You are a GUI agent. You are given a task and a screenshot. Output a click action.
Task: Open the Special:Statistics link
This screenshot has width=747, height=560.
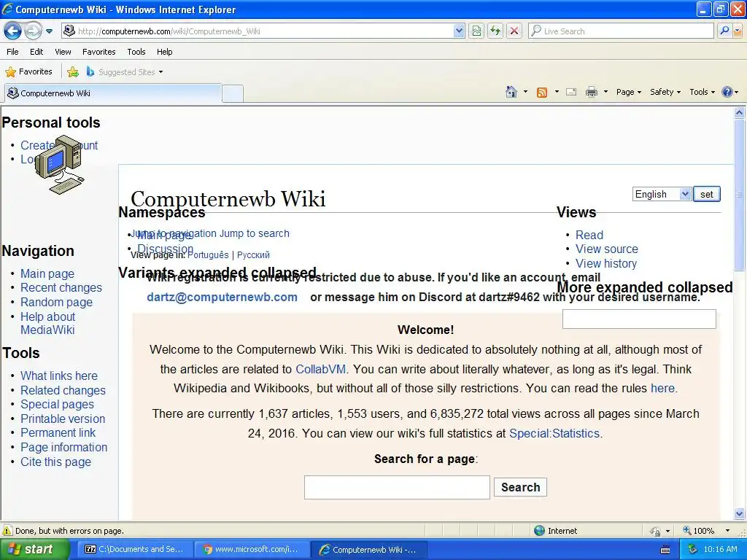[554, 433]
